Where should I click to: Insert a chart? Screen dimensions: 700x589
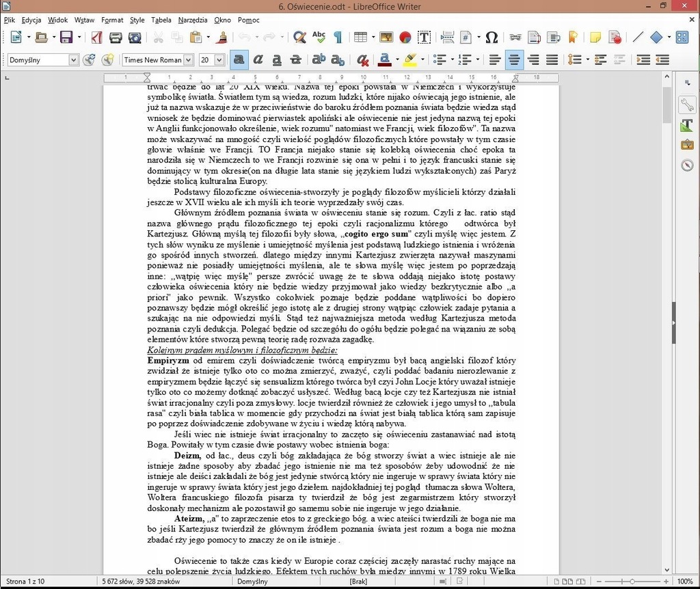405,37
